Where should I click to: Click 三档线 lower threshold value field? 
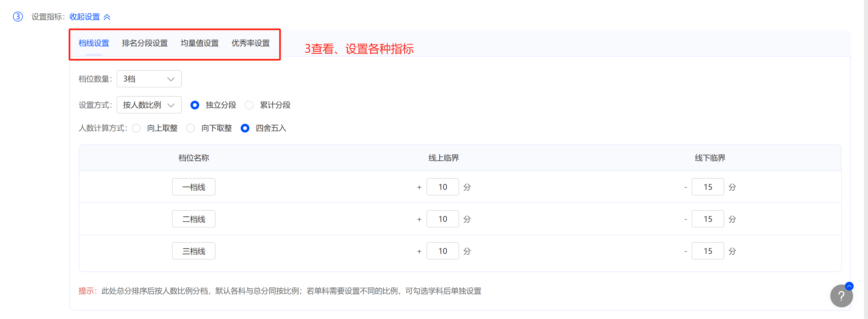coord(707,251)
